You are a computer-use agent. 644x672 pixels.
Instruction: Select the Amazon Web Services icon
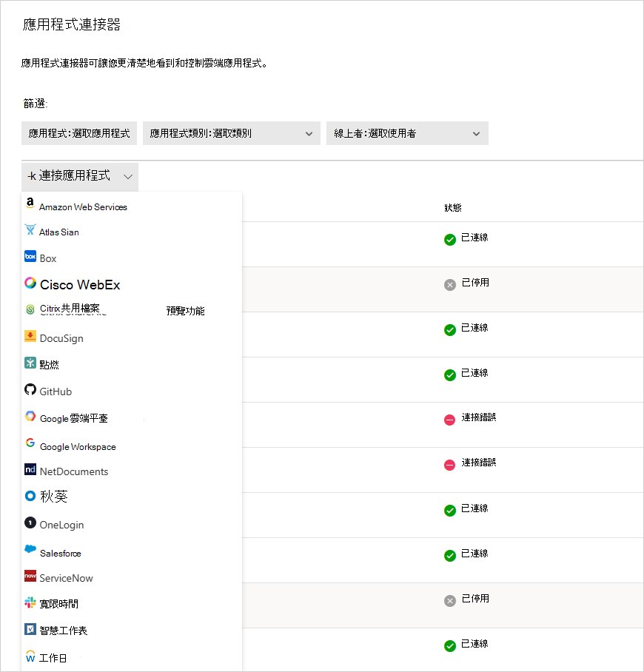29,202
